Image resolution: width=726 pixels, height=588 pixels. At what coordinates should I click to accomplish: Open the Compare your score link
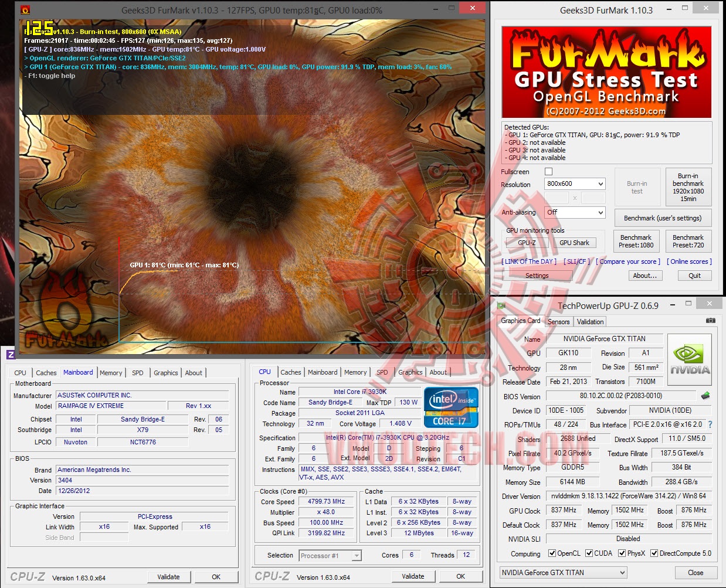[x=628, y=261]
